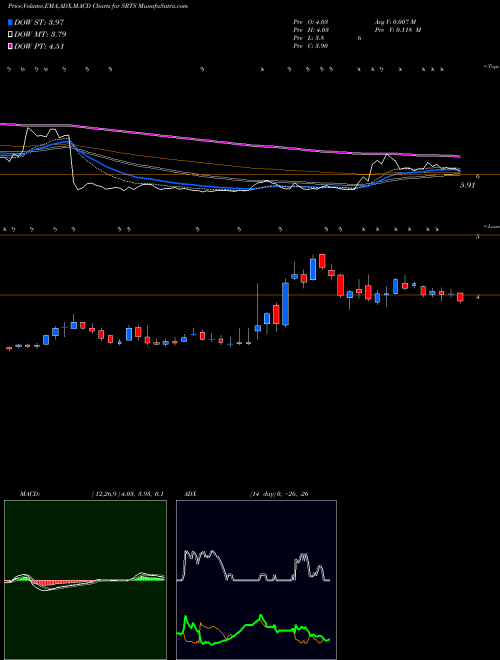Select the 'DOW MT: 3.79' legend text
The width and height of the screenshot is (500, 660).
pyautogui.click(x=40, y=34)
